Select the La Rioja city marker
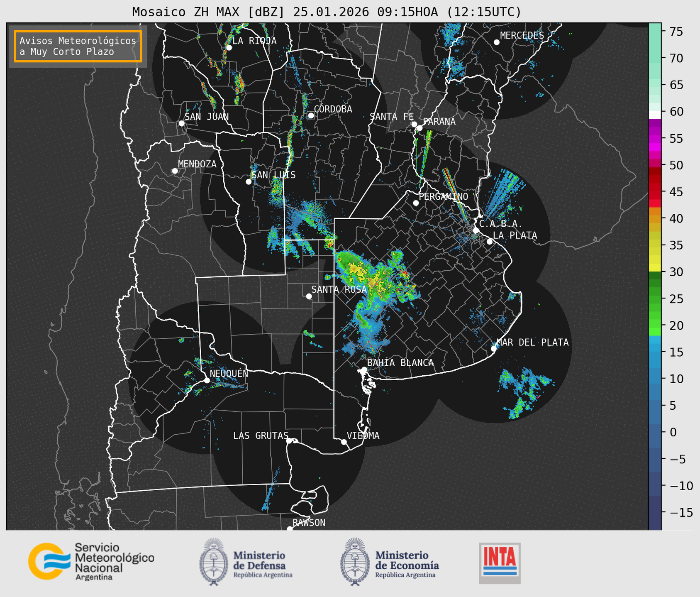Screen dimensions: 700x597 (x=229, y=48)
